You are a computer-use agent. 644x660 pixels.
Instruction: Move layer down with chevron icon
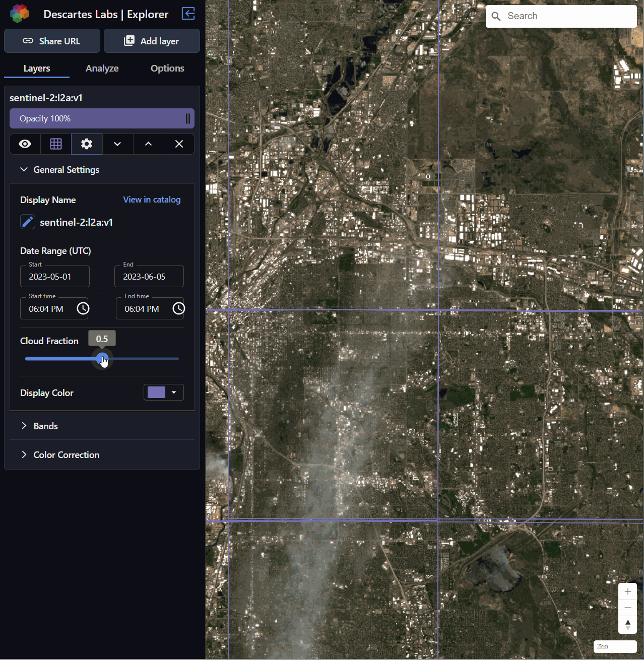pyautogui.click(x=117, y=144)
